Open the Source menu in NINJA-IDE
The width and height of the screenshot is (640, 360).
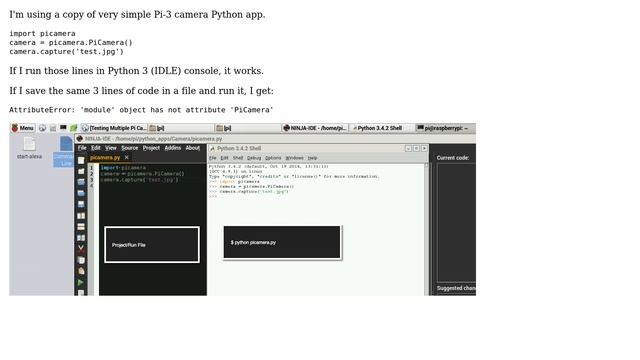point(129,148)
